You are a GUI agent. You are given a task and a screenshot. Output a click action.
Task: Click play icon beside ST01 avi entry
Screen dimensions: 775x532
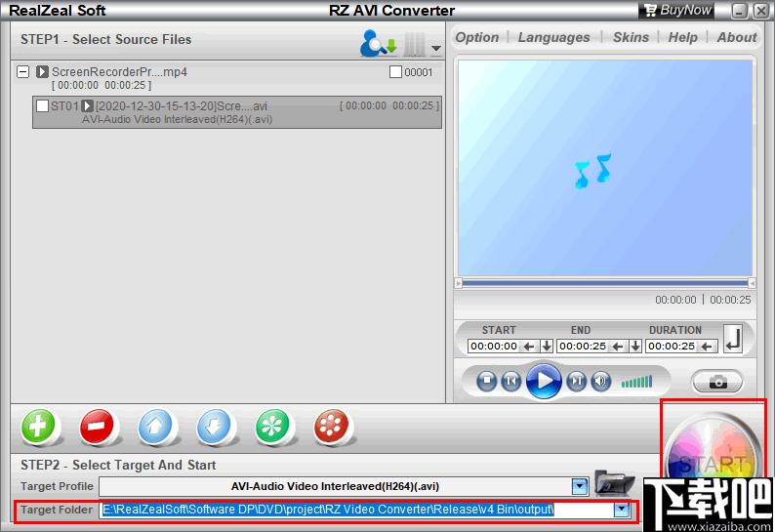tap(88, 105)
